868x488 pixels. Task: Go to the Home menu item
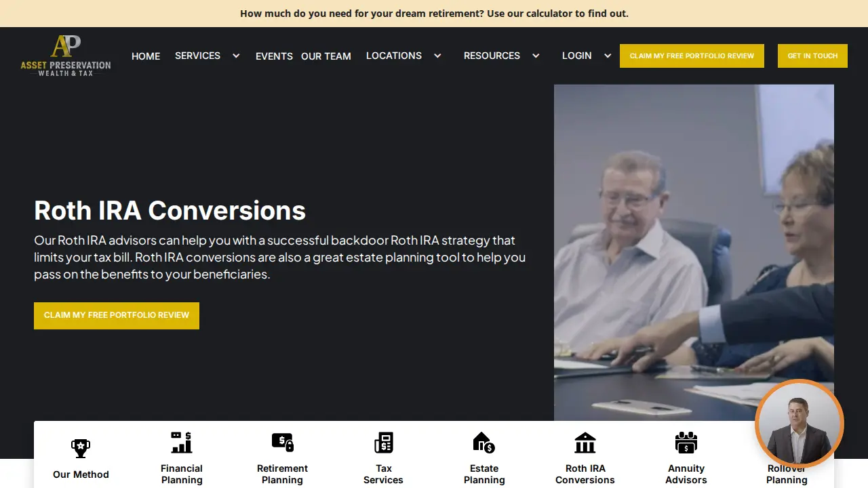pos(146,56)
